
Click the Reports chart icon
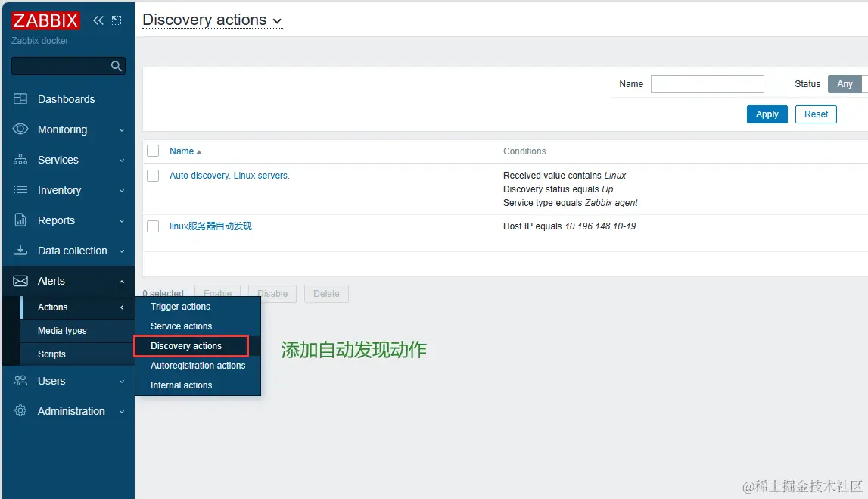20,220
